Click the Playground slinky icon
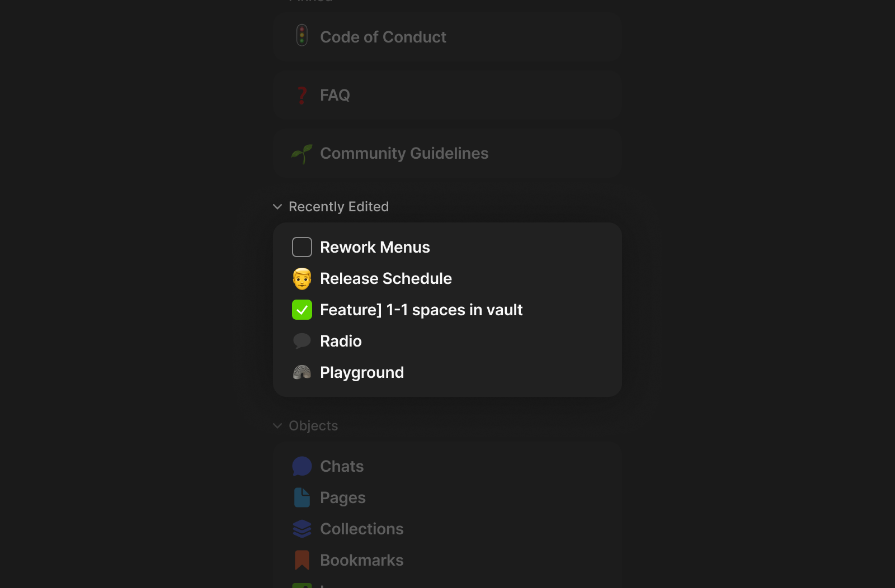 click(302, 372)
